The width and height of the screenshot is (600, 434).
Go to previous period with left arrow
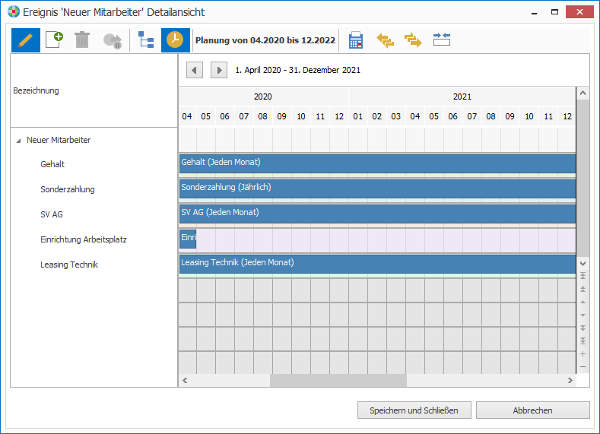tap(194, 70)
